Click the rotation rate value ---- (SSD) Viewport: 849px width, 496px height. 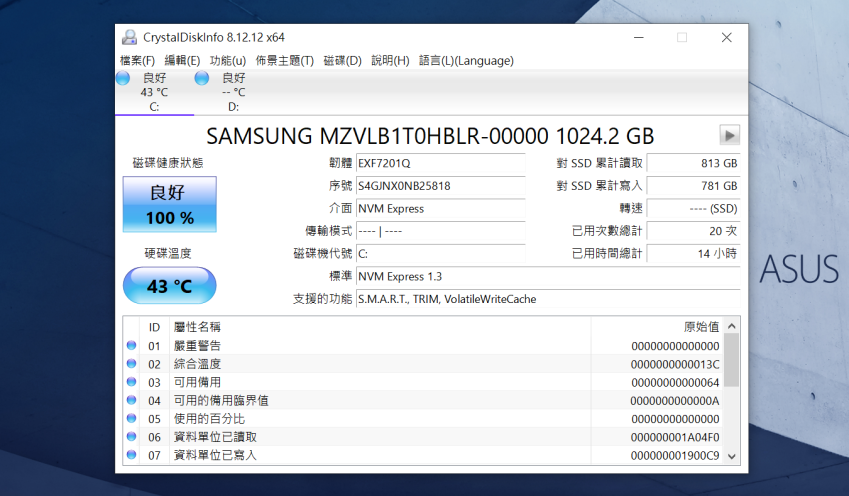tap(694, 208)
